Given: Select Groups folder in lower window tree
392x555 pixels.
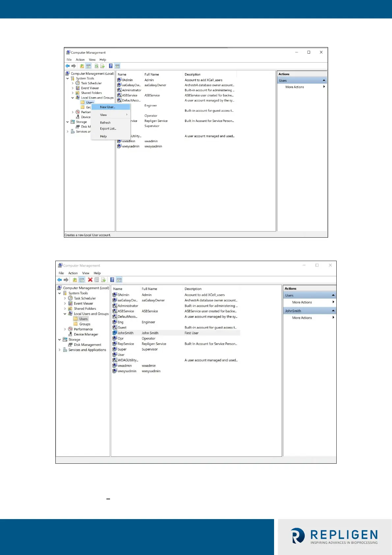Looking at the screenshot, I should pyautogui.click(x=85, y=324).
